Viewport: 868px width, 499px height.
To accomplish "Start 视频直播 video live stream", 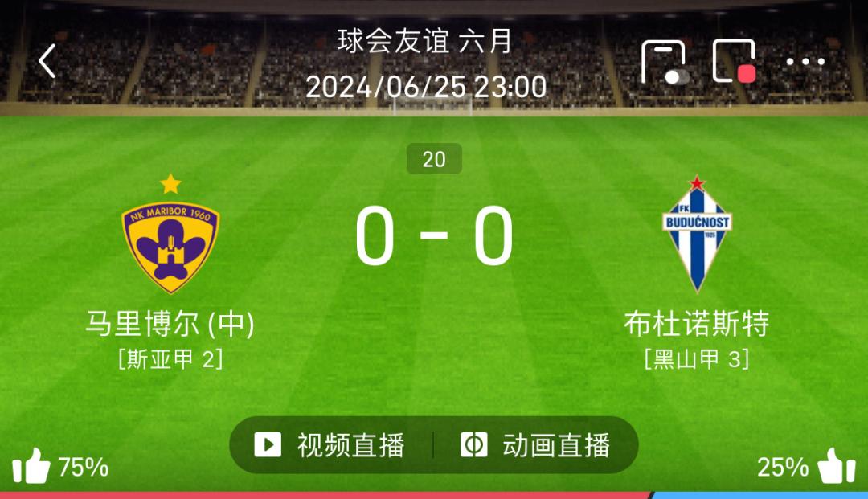I will 330,445.
